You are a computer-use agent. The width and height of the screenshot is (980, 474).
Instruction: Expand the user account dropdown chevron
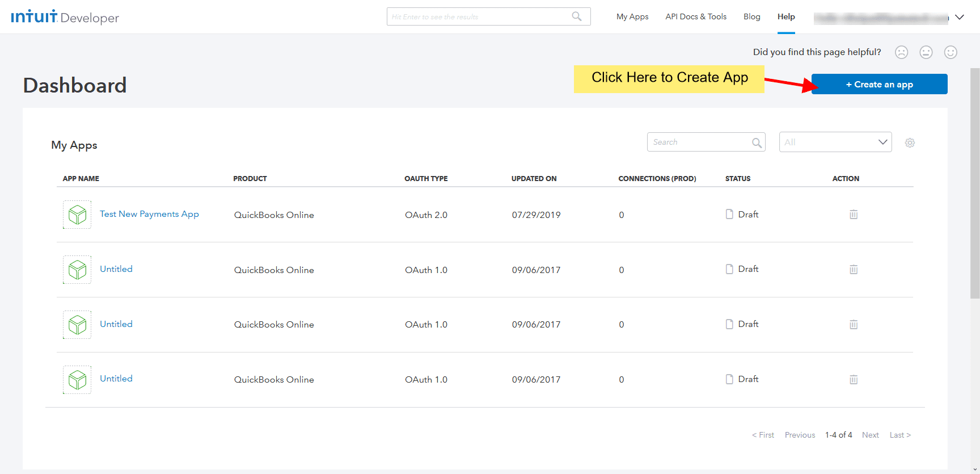pos(960,17)
